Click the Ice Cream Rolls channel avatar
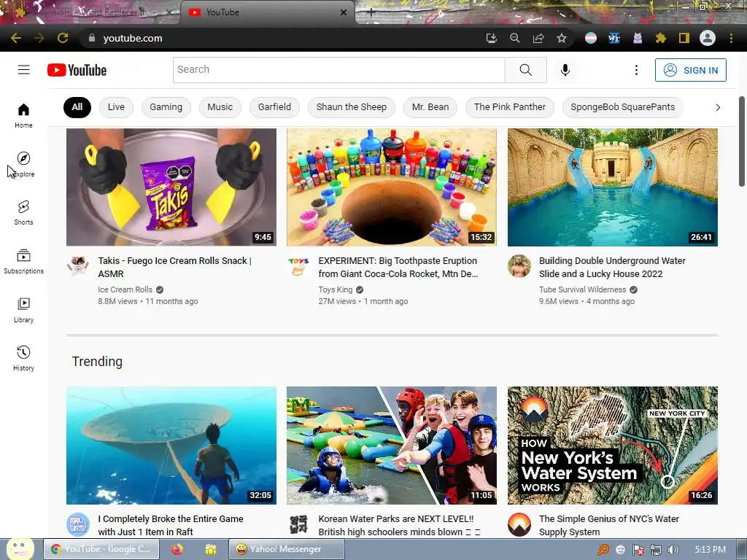 point(77,265)
